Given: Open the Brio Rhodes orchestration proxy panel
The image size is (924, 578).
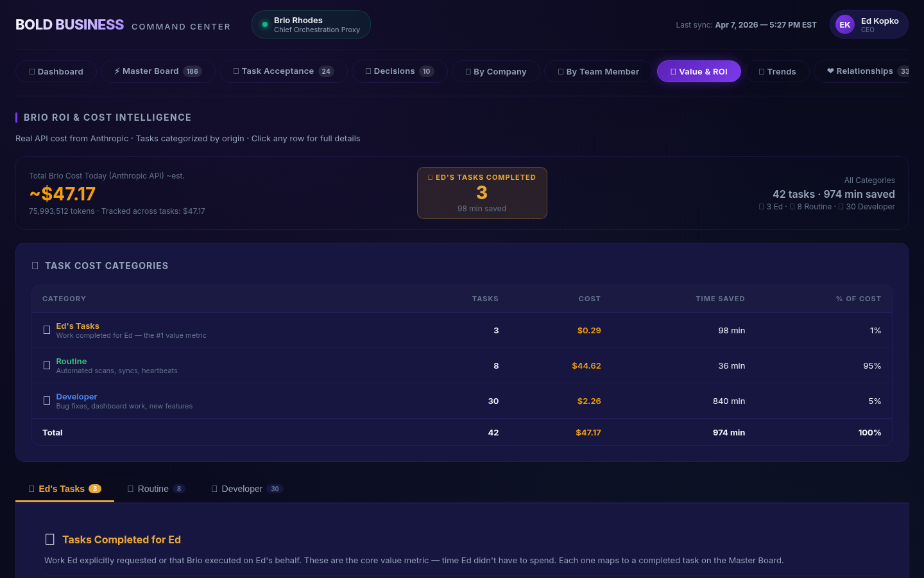Looking at the screenshot, I should (311, 24).
